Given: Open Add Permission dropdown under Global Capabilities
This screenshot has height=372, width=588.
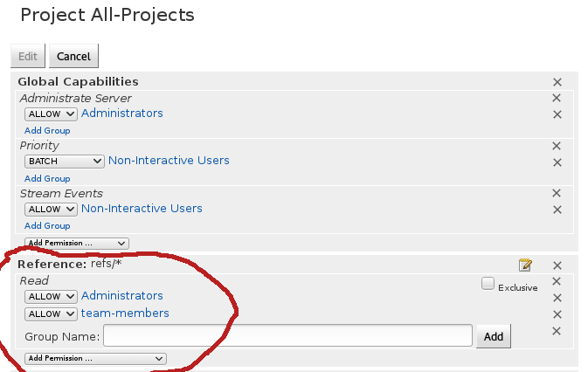Looking at the screenshot, I should tap(77, 243).
